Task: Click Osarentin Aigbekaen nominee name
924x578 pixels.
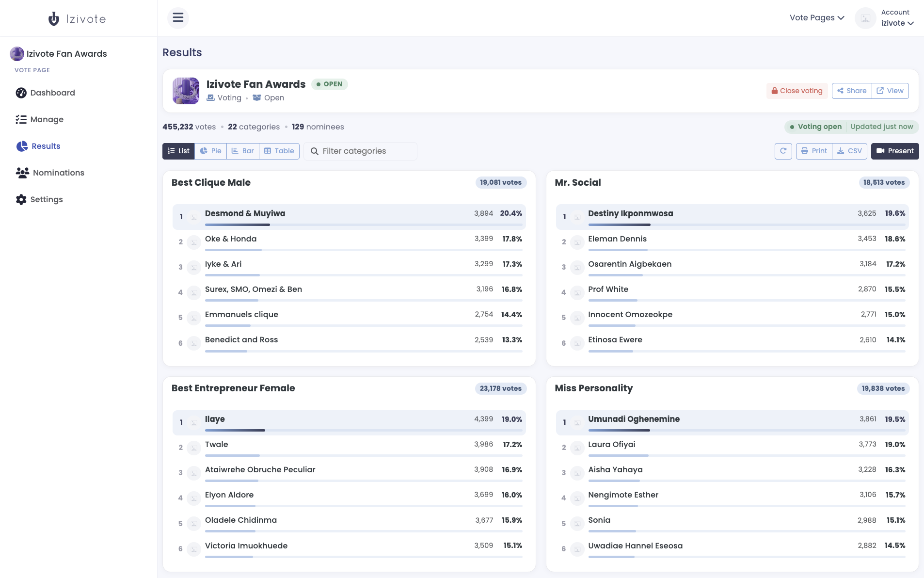Action: [630, 264]
